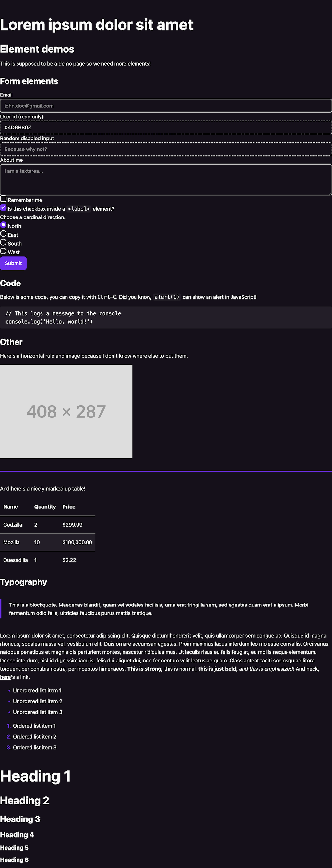The width and height of the screenshot is (332, 868).
Task: Click the Quantity column header
Action: (45, 507)
